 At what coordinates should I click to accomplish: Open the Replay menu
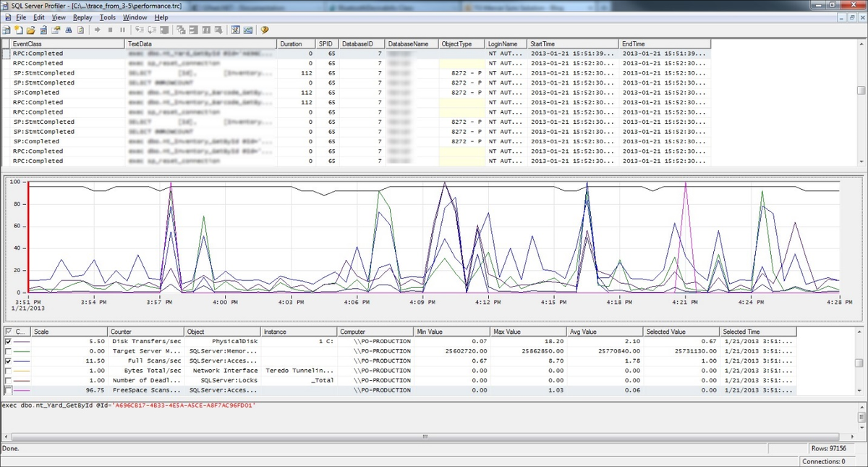82,17
